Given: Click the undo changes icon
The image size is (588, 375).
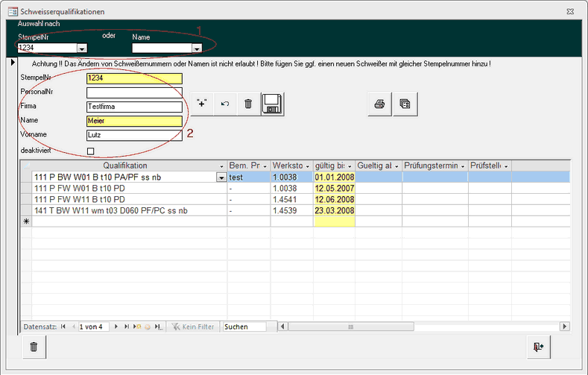Looking at the screenshot, I should pyautogui.click(x=224, y=104).
